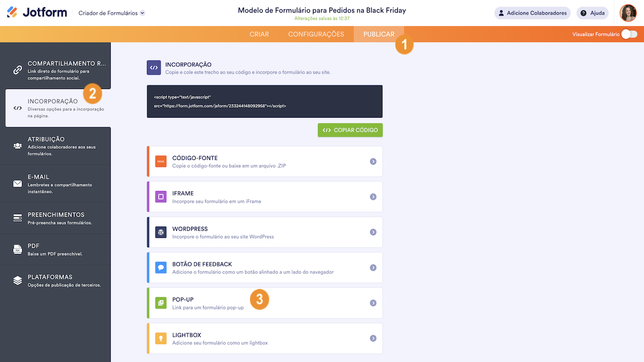This screenshot has width=644, height=362.
Task: Click the orange HTML source code icon
Action: (161, 161)
